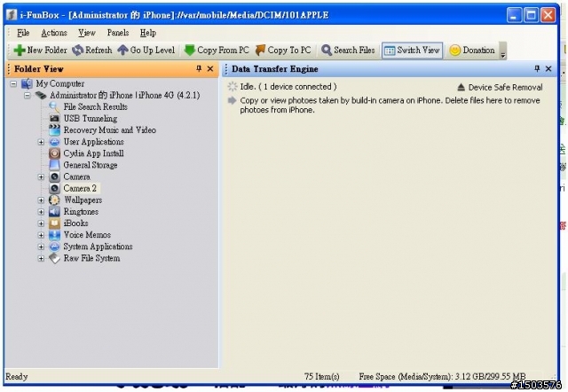This screenshot has width=568, height=392.
Task: Click the Search Files magnifier icon
Action: point(327,51)
